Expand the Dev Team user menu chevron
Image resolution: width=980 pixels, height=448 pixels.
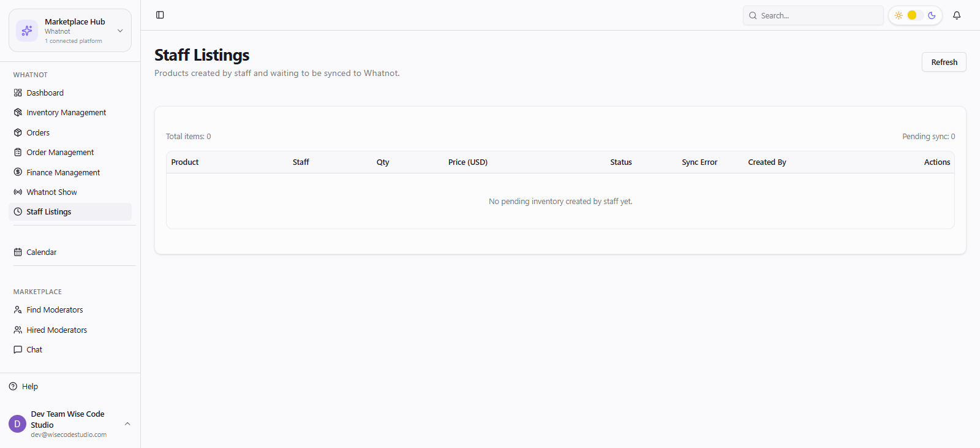(127, 423)
